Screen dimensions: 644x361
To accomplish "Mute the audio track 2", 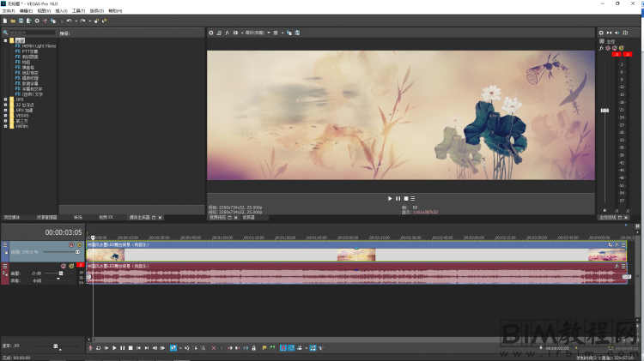I will click(64, 266).
